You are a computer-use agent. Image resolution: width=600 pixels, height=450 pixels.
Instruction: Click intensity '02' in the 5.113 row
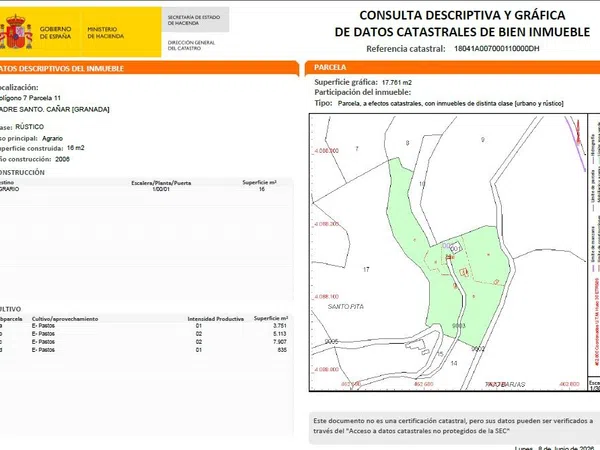click(199, 334)
